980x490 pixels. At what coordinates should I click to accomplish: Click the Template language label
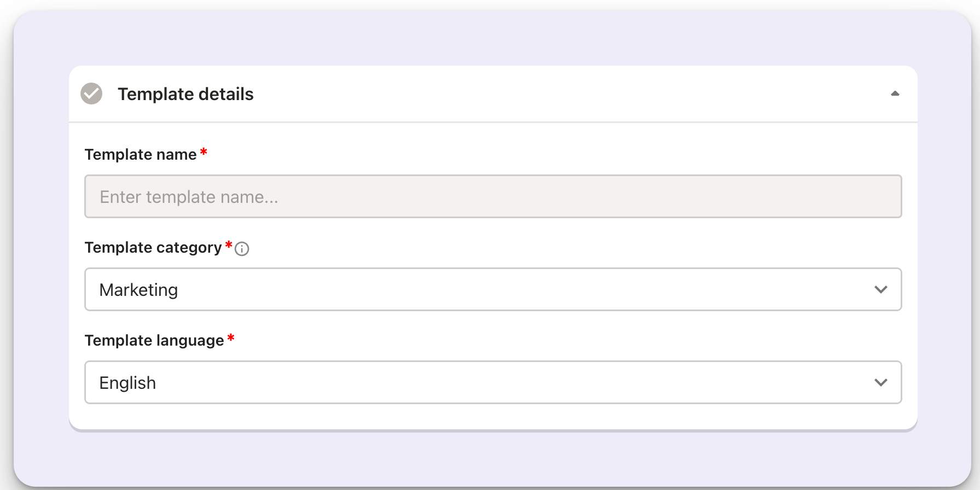154,341
